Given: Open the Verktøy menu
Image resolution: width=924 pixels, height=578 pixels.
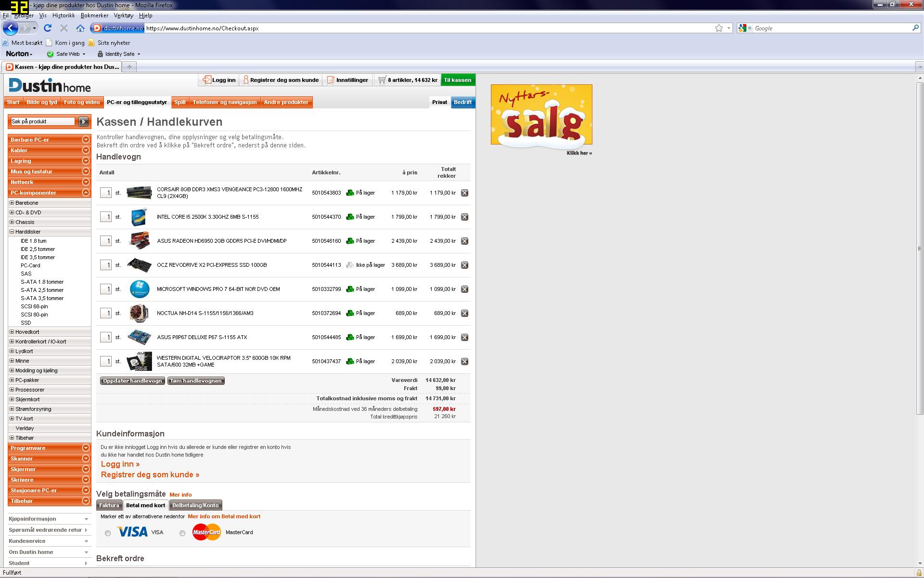Looking at the screenshot, I should point(124,15).
